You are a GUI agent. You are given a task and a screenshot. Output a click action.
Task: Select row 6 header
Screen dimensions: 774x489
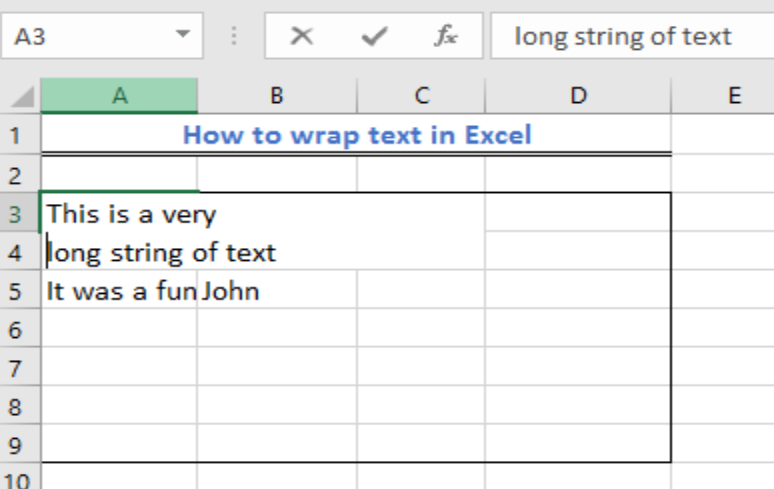tap(20, 328)
